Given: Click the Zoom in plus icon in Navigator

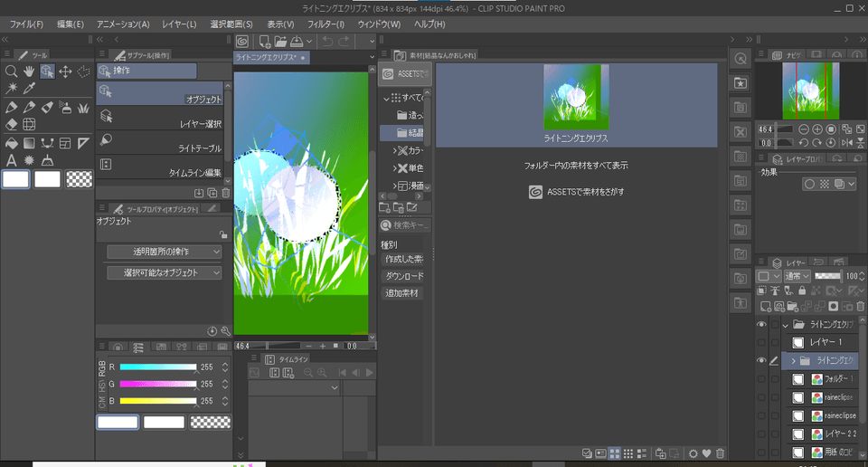Looking at the screenshot, I should tap(817, 129).
